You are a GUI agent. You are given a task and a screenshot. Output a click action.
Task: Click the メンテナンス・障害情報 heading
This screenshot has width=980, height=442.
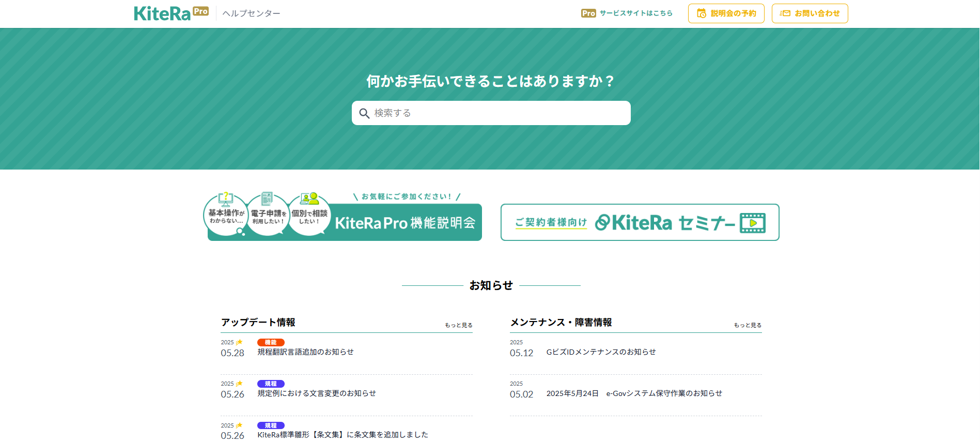pyautogui.click(x=561, y=323)
